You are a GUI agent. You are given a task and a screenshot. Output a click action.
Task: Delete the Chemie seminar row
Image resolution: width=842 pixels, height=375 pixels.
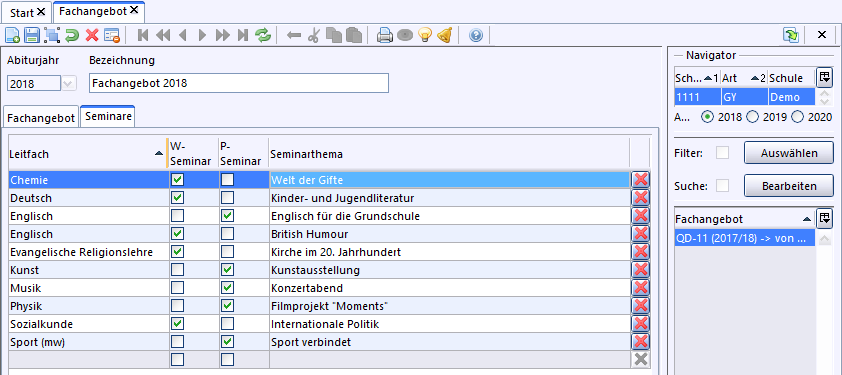tap(640, 179)
